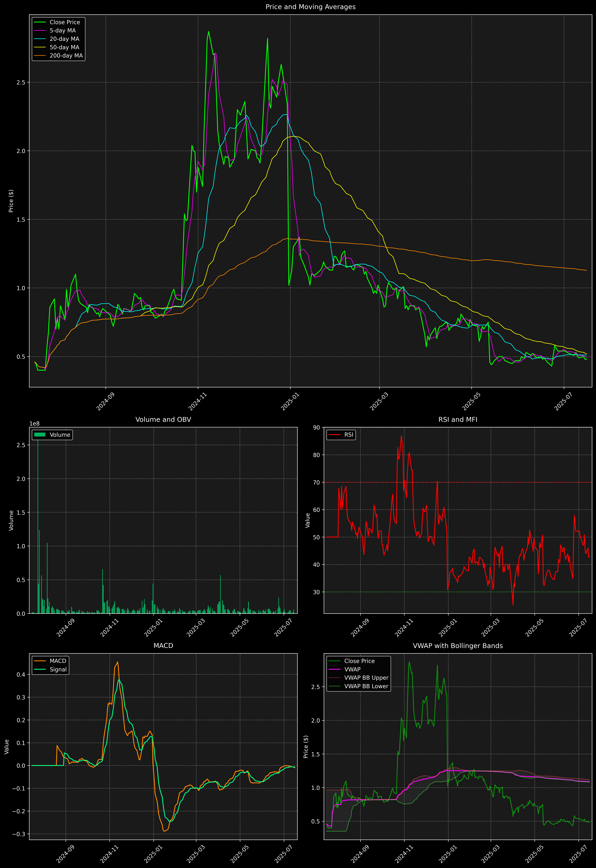Click the 'VWAP with Bollinger Bands' chart title

tap(458, 646)
